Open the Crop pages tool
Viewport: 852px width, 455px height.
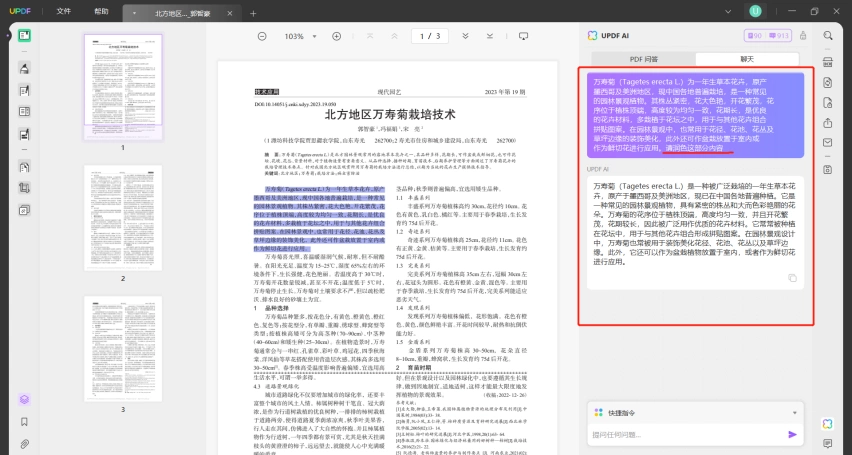24,188
